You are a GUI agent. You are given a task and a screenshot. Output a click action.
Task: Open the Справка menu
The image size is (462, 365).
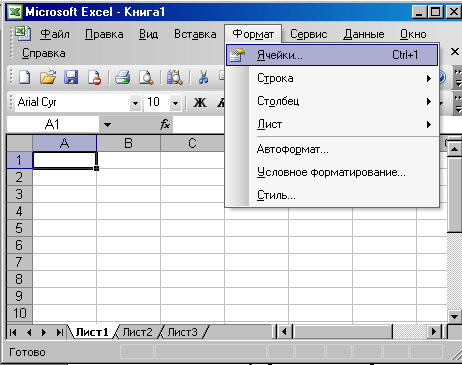pos(44,53)
